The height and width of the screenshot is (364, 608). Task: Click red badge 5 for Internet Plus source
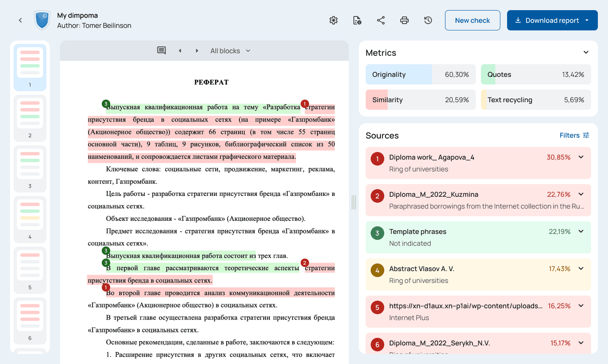pos(377,307)
